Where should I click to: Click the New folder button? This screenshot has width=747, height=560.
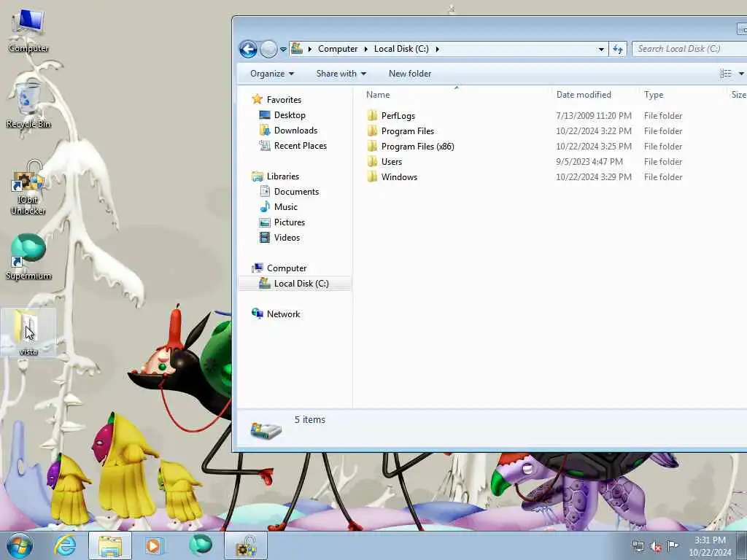(x=410, y=74)
